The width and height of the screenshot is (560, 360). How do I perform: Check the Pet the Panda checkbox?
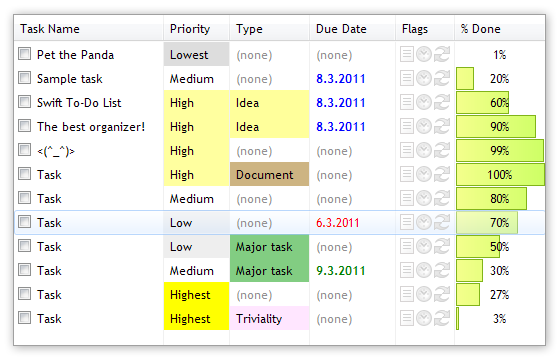[25, 54]
